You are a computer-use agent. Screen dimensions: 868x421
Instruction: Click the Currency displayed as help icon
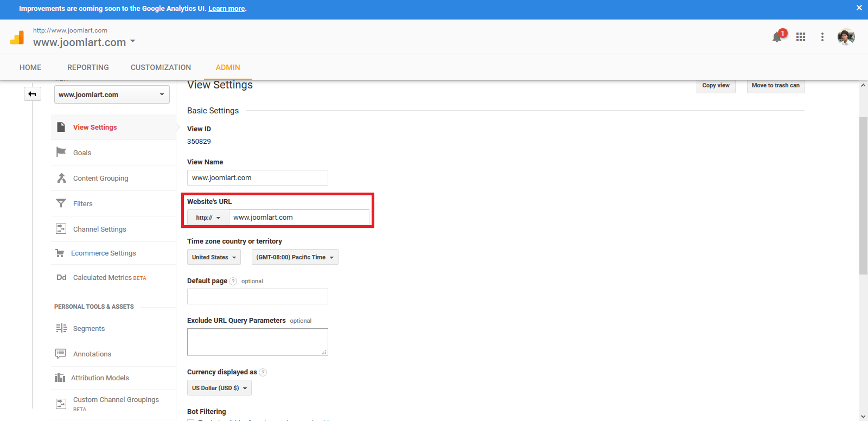pyautogui.click(x=263, y=372)
